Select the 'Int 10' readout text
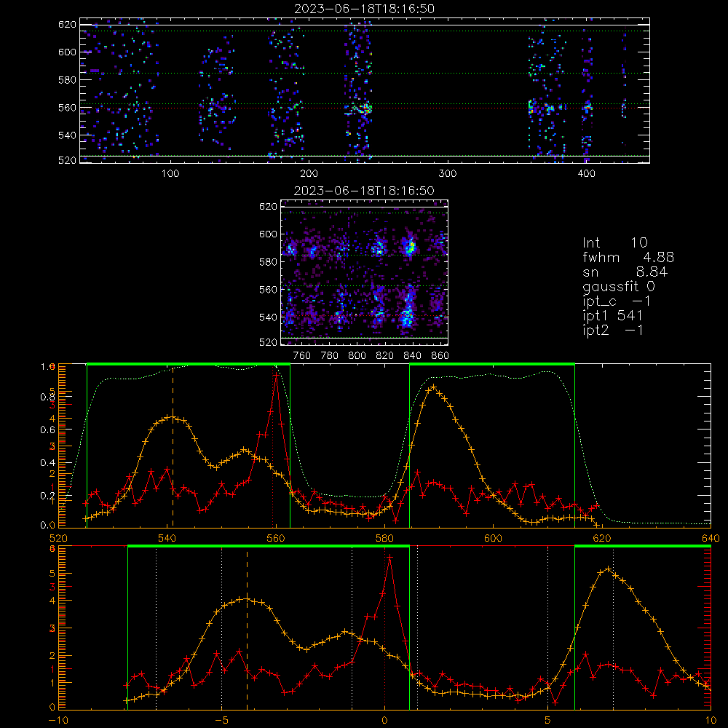 [614, 242]
